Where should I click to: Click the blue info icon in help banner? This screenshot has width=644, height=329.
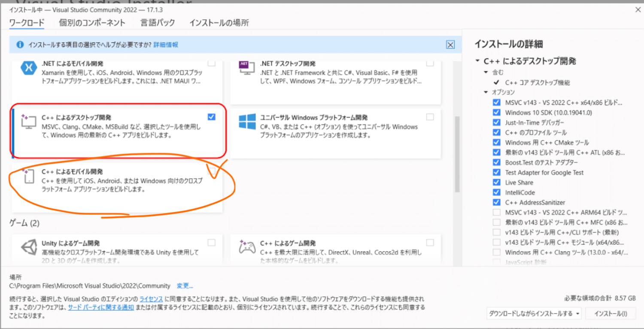tap(20, 45)
